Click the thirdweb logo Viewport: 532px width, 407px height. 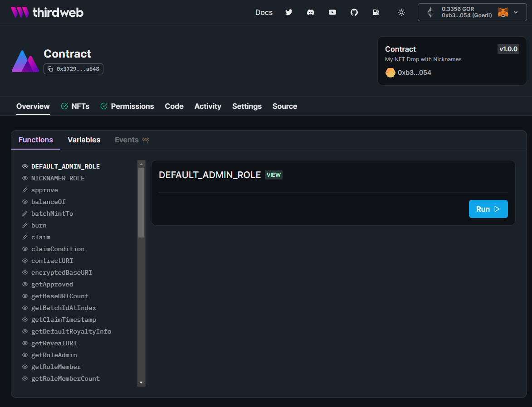click(x=47, y=12)
